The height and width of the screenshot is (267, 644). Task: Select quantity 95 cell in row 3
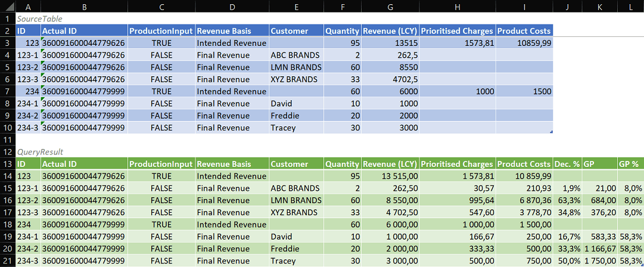click(342, 43)
